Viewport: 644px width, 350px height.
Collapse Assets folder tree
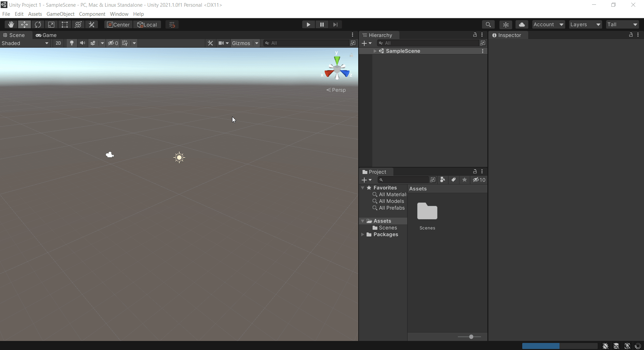click(x=363, y=221)
